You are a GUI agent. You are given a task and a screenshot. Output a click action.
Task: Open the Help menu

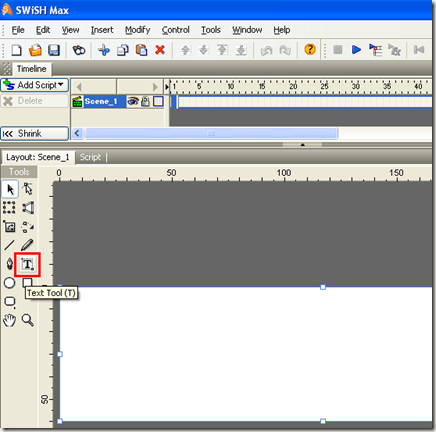click(x=282, y=30)
